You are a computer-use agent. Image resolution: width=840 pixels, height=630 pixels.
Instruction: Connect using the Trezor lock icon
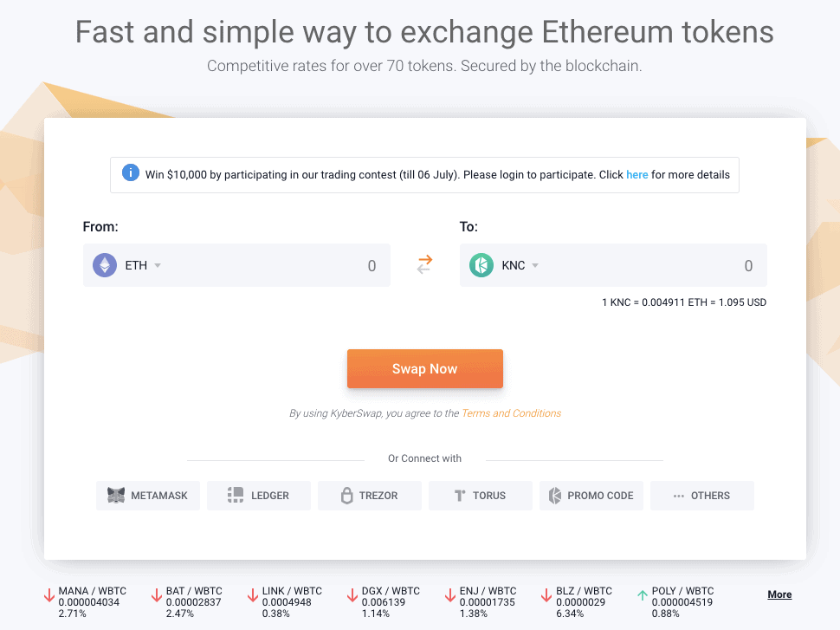(347, 496)
